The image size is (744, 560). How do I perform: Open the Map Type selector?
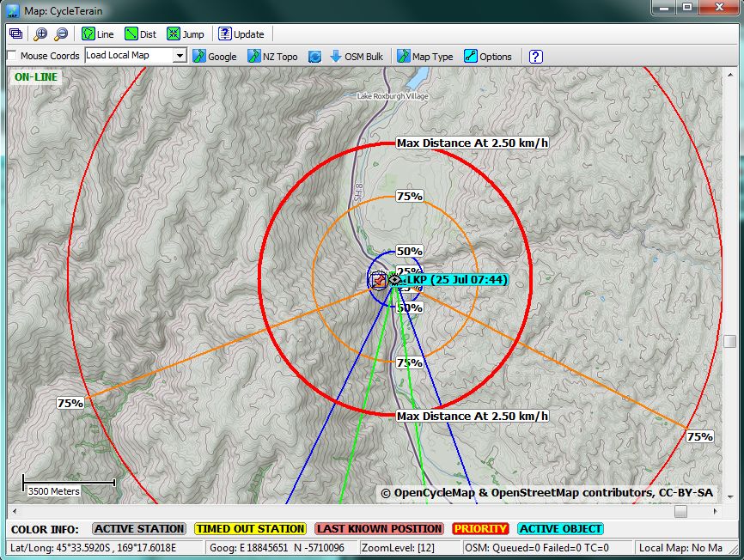tap(425, 57)
